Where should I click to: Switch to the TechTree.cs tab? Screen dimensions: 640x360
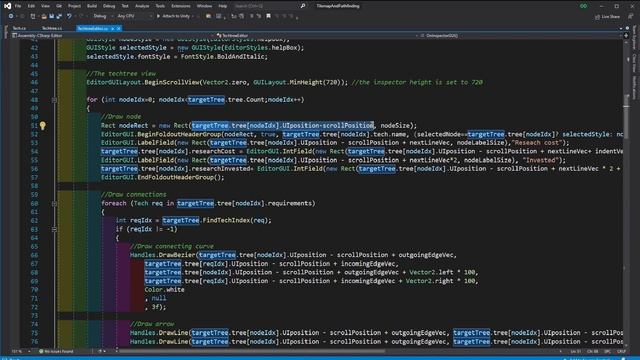[x=52, y=29]
